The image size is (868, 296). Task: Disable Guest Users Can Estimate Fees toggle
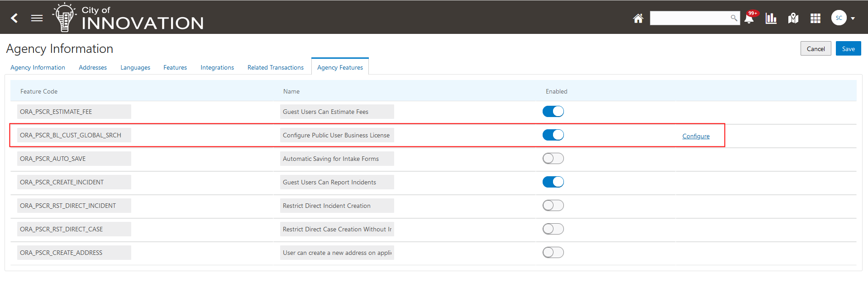pos(553,112)
